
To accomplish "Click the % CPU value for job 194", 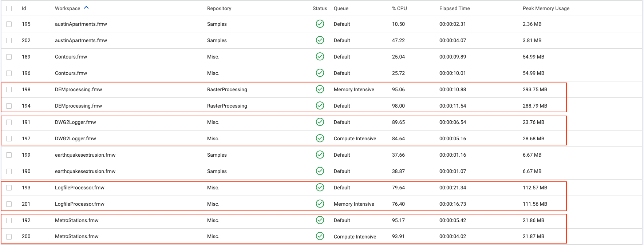I will (x=398, y=105).
